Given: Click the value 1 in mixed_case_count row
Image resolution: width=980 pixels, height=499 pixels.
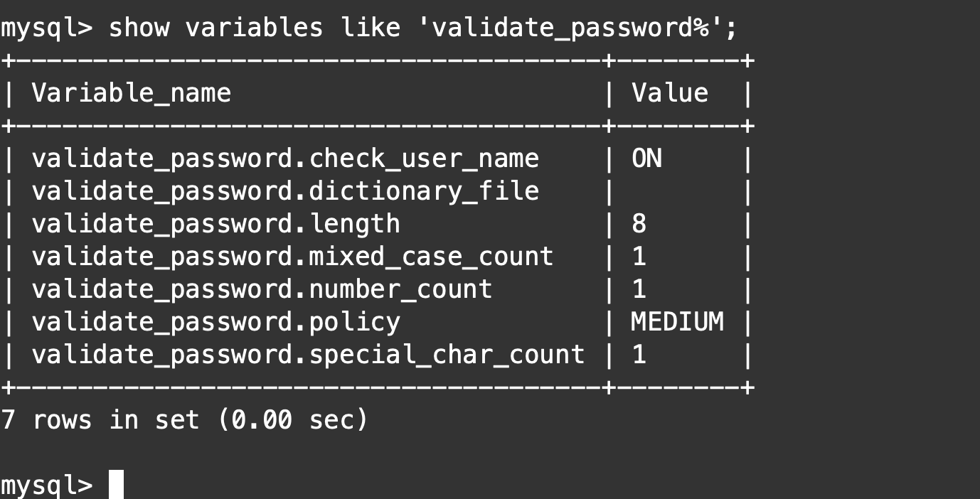Looking at the screenshot, I should pyautogui.click(x=639, y=257).
